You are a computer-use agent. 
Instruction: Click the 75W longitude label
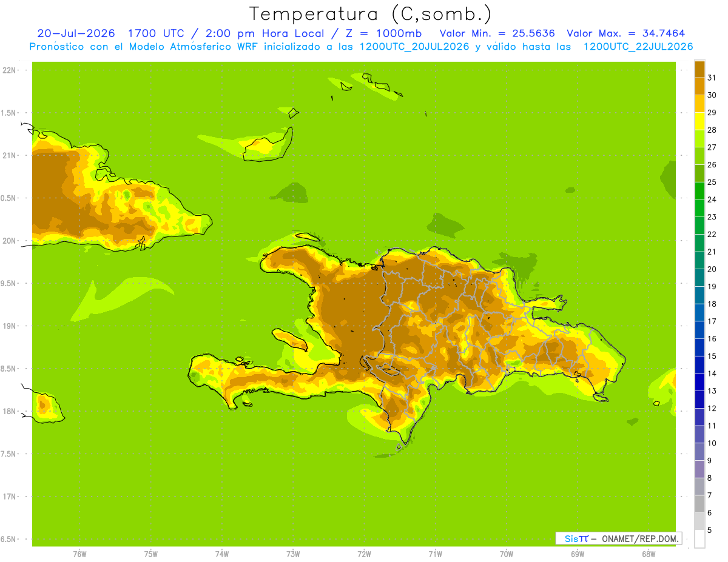click(150, 554)
